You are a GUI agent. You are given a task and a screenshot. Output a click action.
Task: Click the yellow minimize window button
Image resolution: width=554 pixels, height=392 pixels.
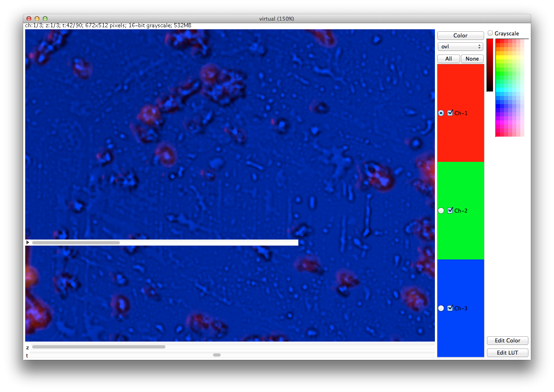pyautogui.click(x=37, y=19)
